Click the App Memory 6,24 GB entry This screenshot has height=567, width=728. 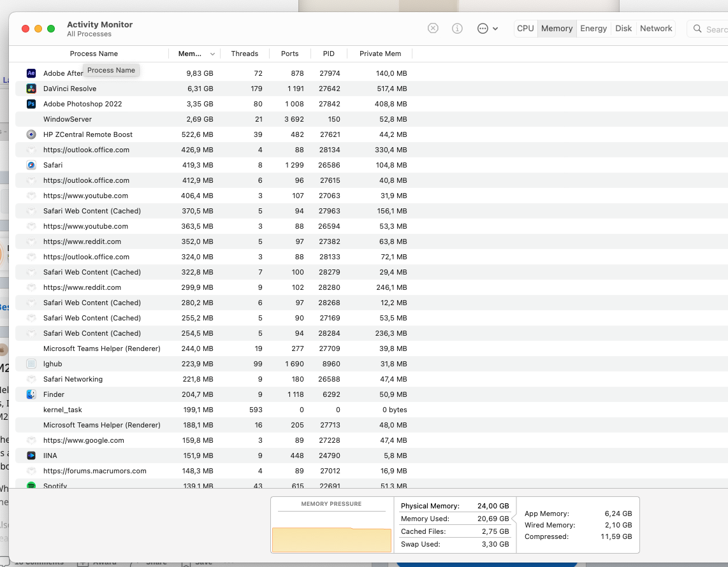click(578, 513)
